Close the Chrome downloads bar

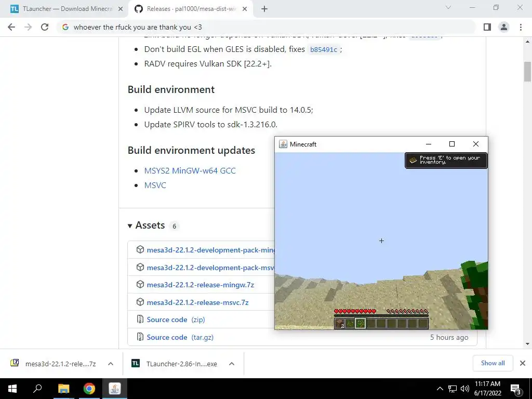coord(523,363)
